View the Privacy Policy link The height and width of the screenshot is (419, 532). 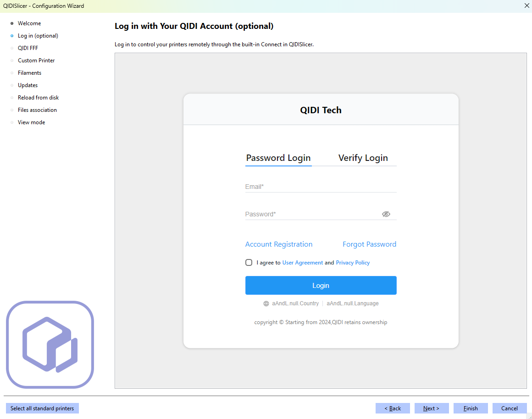(353, 263)
